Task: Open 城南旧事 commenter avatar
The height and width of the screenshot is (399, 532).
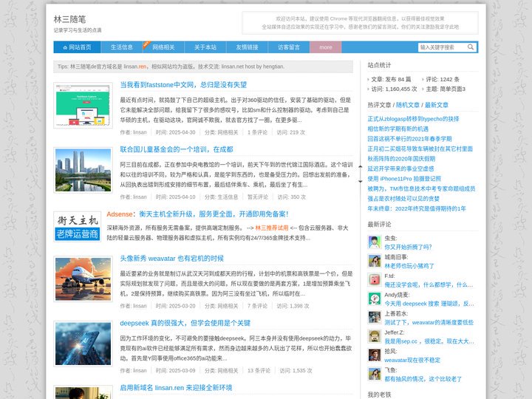Action: pos(375,261)
